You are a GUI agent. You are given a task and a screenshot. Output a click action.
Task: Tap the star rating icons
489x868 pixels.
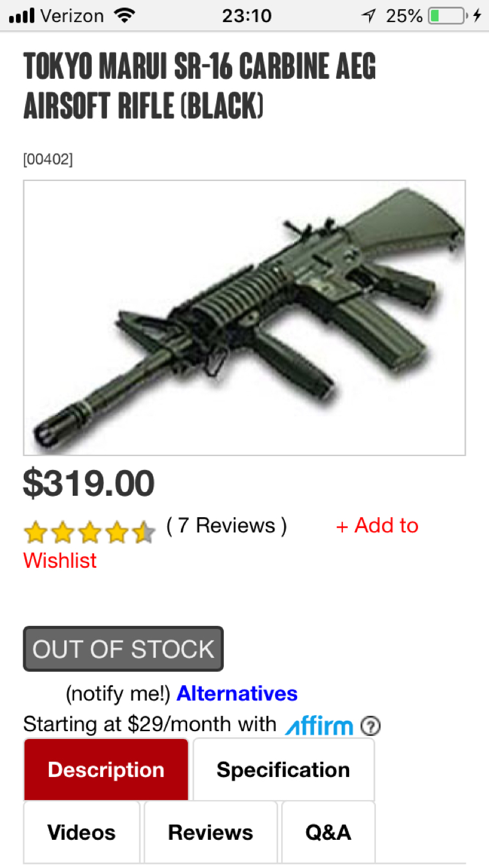coord(90,532)
